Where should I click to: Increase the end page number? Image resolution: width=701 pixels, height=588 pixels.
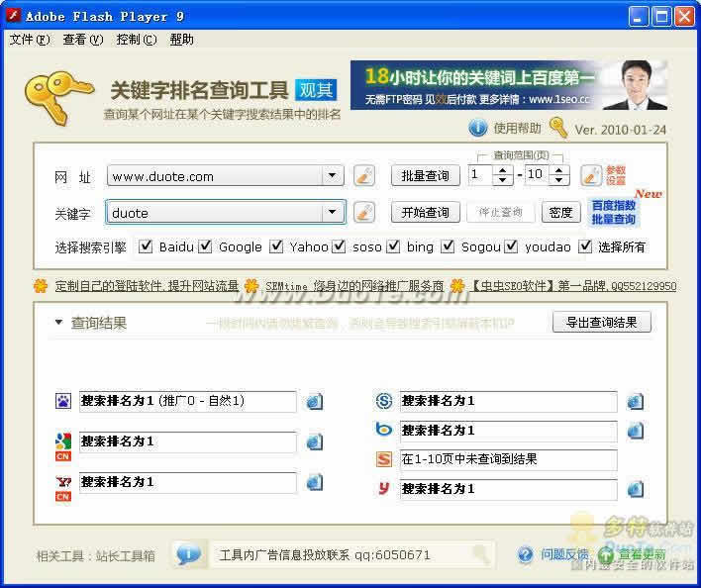(x=558, y=170)
